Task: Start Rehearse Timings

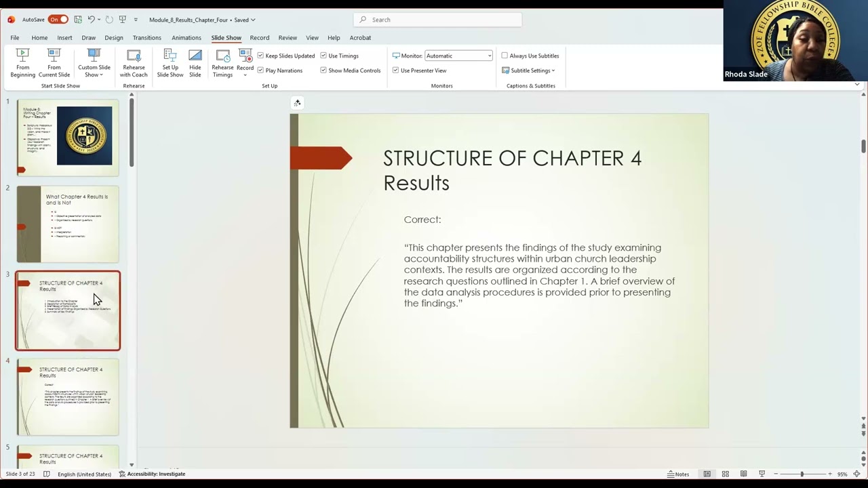Action: [x=222, y=63]
